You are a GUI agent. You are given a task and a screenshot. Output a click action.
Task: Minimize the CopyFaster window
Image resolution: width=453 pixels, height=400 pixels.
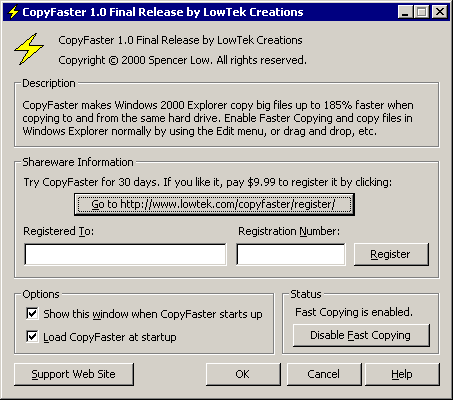405,12
